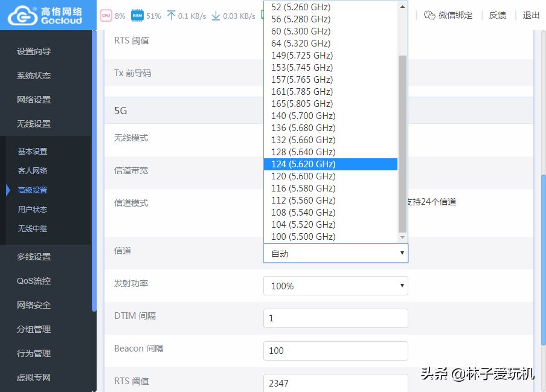This screenshot has height=392, width=546.
Task: Click the download speed arrow icon
Action: click(x=216, y=15)
